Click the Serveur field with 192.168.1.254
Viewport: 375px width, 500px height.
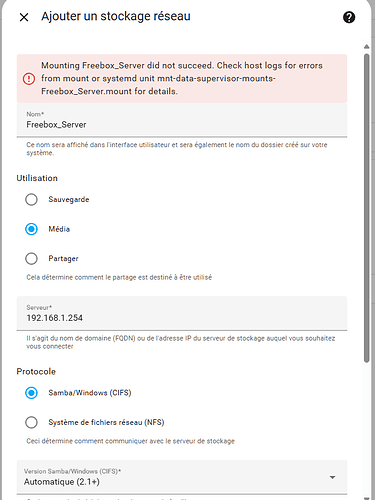coord(182,313)
